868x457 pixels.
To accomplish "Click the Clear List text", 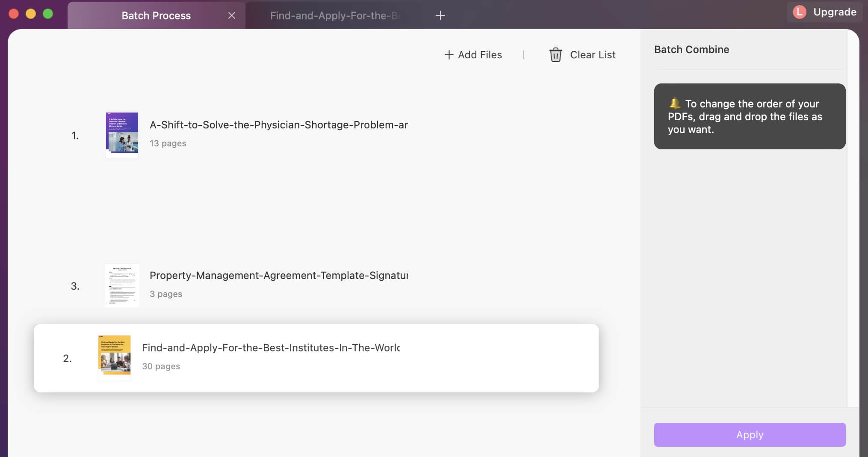I will tap(593, 55).
